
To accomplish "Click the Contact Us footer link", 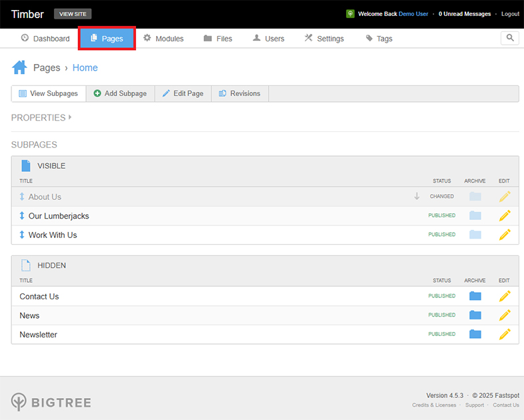I will tap(506, 405).
